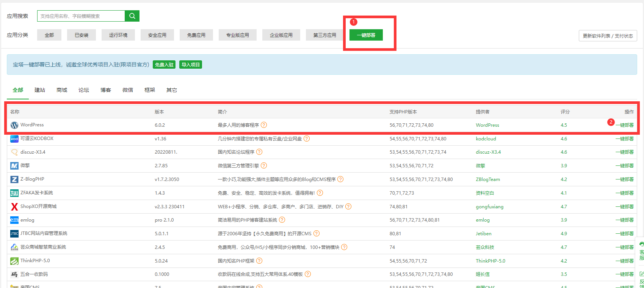The height and width of the screenshot is (288, 644).
Task: Select the 免费应用 category button
Action: (196, 35)
